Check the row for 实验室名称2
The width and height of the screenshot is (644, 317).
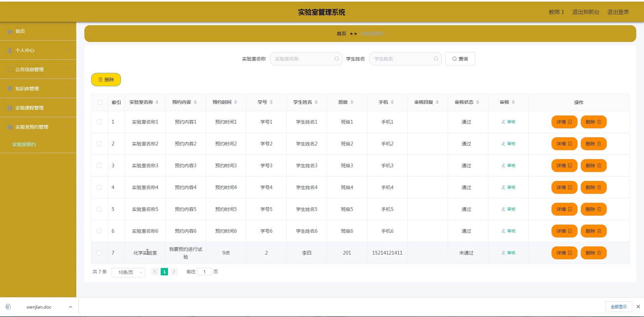coord(99,144)
